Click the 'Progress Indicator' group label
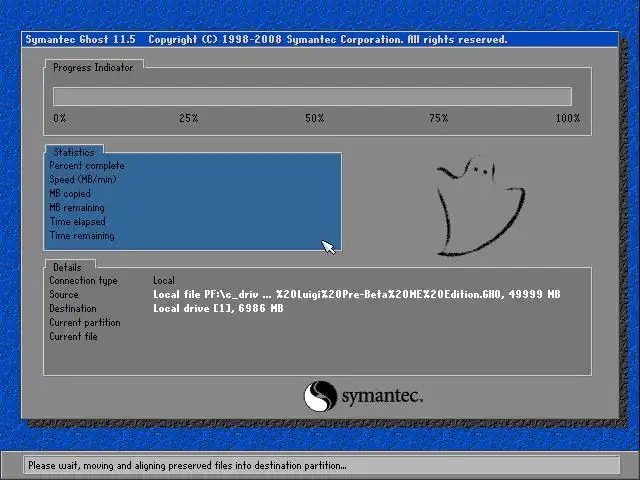Screen dimensions: 640x480 point(93,67)
